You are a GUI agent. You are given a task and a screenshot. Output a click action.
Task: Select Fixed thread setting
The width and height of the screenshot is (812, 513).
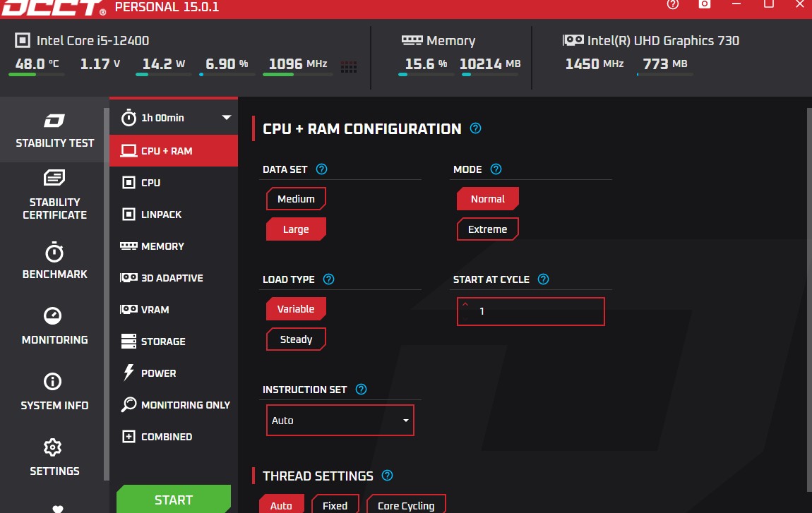tap(335, 505)
